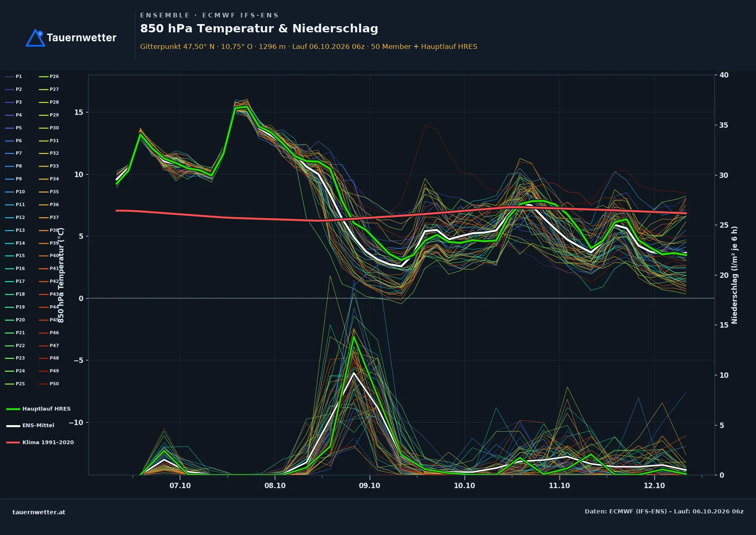Click legend entry P18
This screenshot has width=756, height=535.
(x=15, y=294)
